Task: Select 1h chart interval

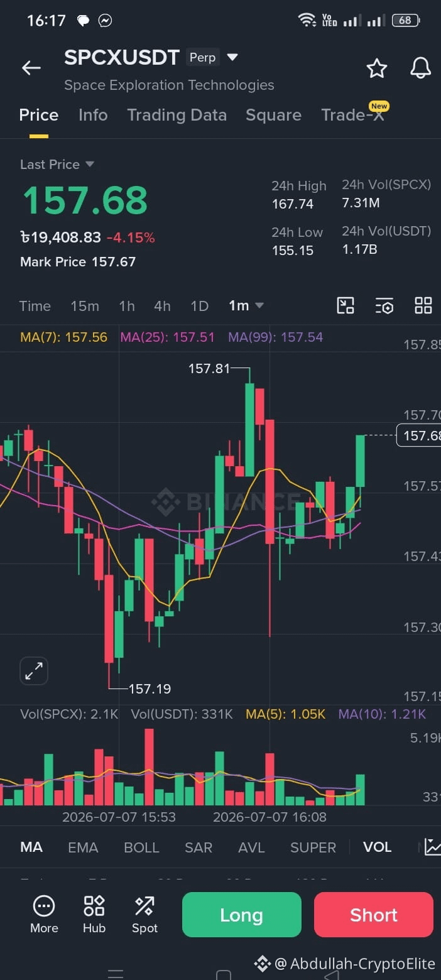Action: (x=127, y=306)
